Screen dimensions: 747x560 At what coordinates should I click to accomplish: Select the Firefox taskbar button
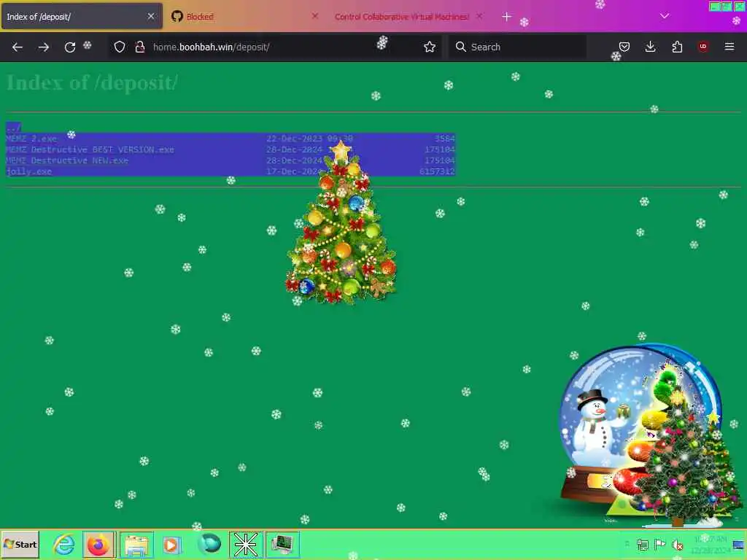pos(98,544)
